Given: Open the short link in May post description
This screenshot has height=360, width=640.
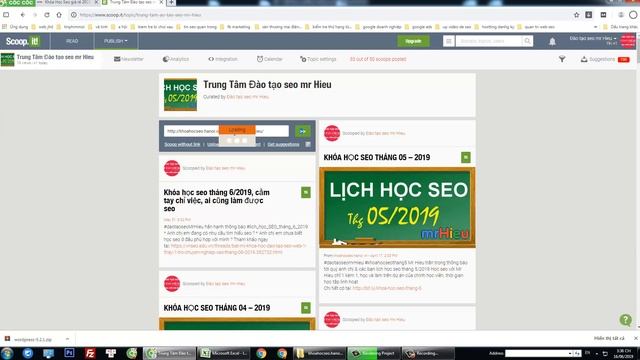Looking at the screenshot, I should click(x=387, y=288).
